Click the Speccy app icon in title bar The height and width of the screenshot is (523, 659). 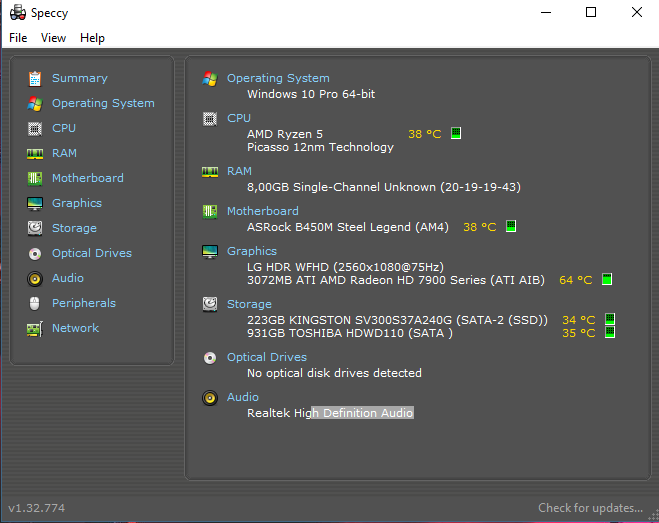(18, 13)
